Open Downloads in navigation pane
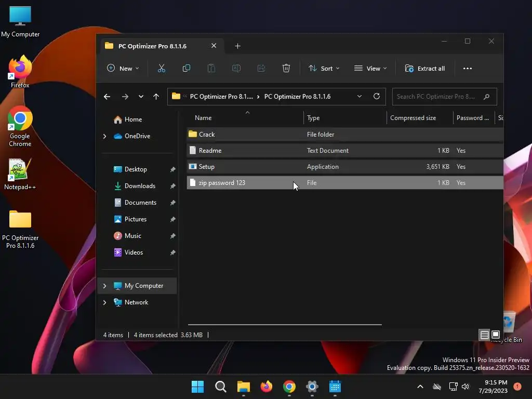This screenshot has height=399, width=532. [140, 186]
